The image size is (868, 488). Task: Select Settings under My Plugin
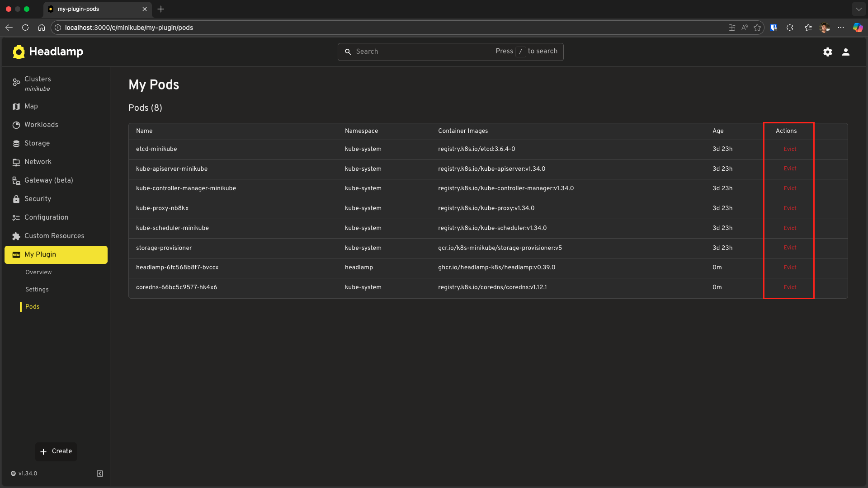pos(37,289)
